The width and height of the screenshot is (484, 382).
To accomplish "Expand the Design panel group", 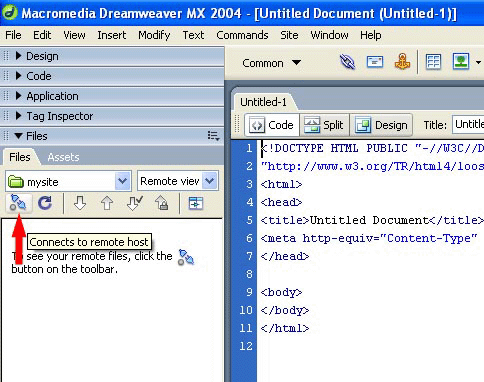I will pyautogui.click(x=19, y=56).
